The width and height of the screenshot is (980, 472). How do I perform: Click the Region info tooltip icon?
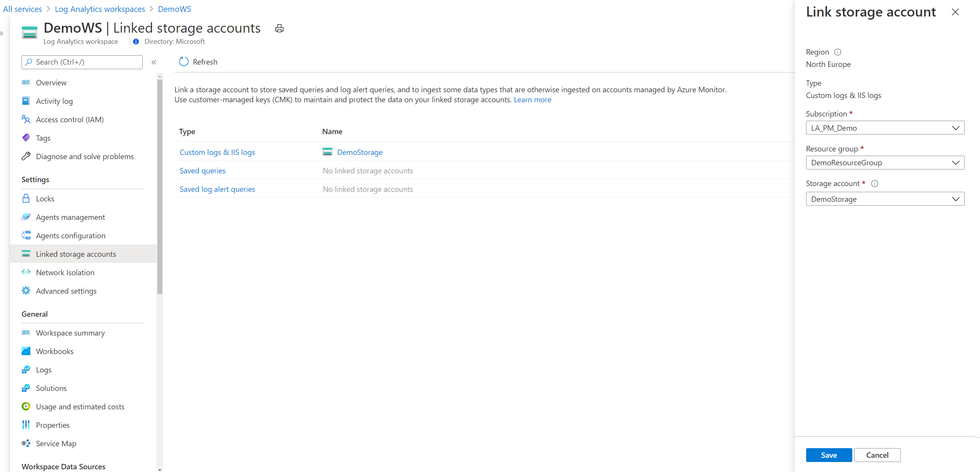tap(838, 52)
